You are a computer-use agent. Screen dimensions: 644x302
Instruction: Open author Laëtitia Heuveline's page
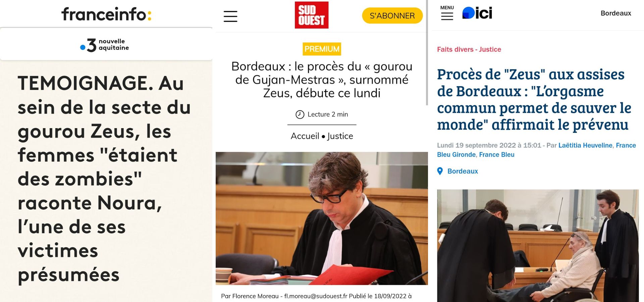(x=585, y=145)
